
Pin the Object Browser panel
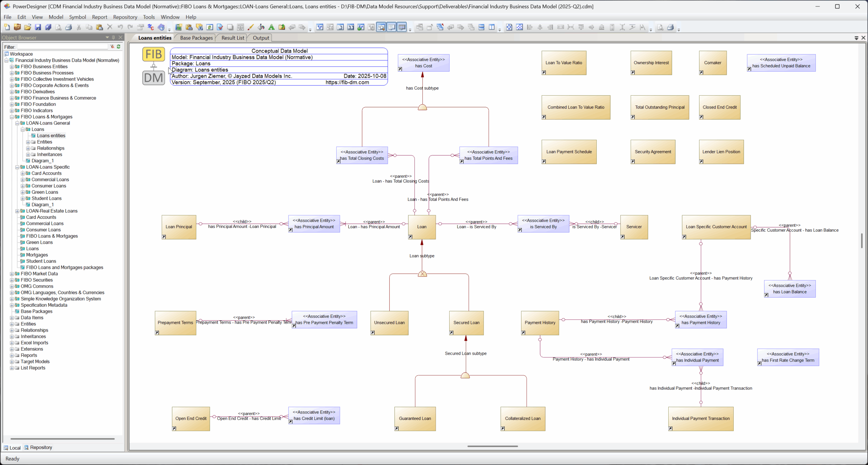(114, 37)
